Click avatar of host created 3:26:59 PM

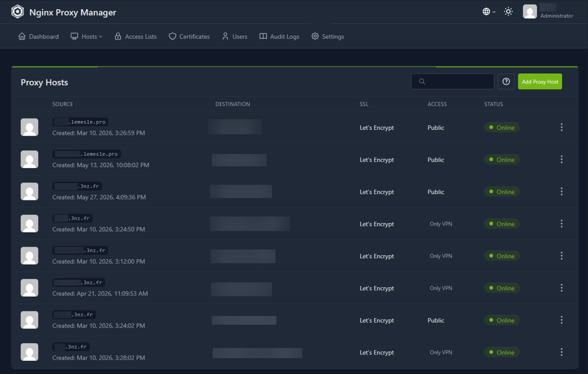[29, 127]
